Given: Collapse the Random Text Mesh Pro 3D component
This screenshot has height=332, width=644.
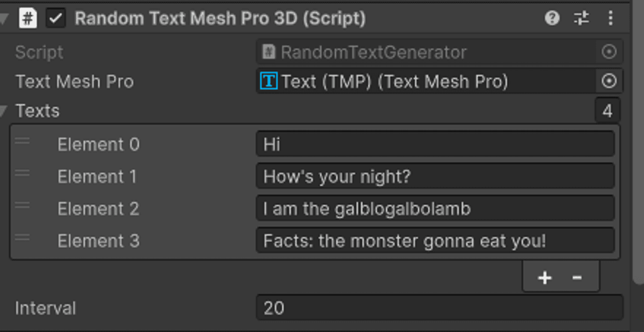Looking at the screenshot, I should click(4, 19).
